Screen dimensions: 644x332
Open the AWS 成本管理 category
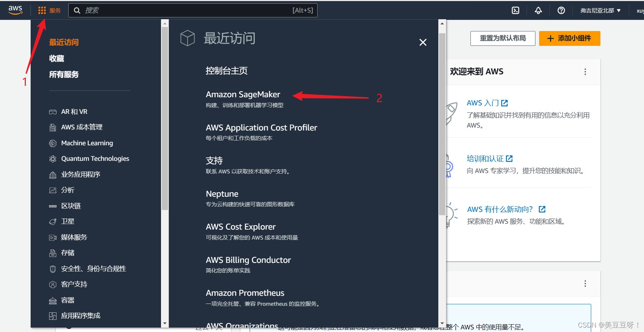(82, 127)
